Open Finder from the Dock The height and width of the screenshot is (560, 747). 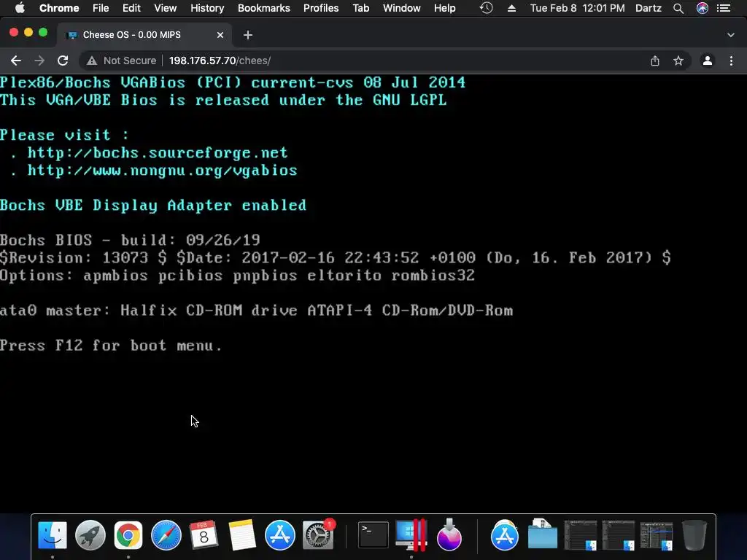(x=53, y=535)
